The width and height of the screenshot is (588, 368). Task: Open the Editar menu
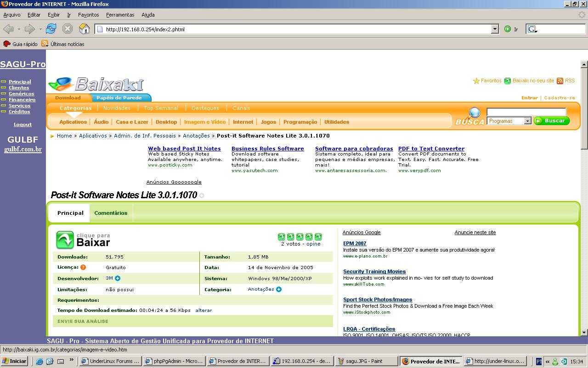tap(34, 15)
